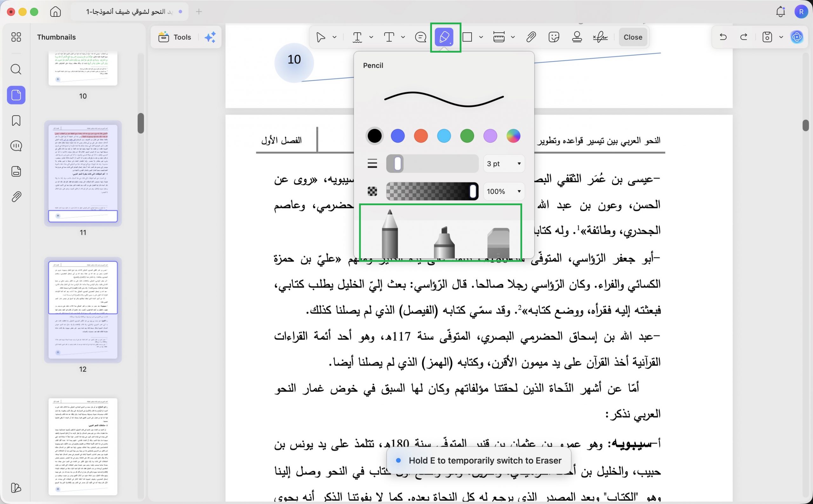
Task: Open the search panel in the sidebar
Action: coord(16,69)
